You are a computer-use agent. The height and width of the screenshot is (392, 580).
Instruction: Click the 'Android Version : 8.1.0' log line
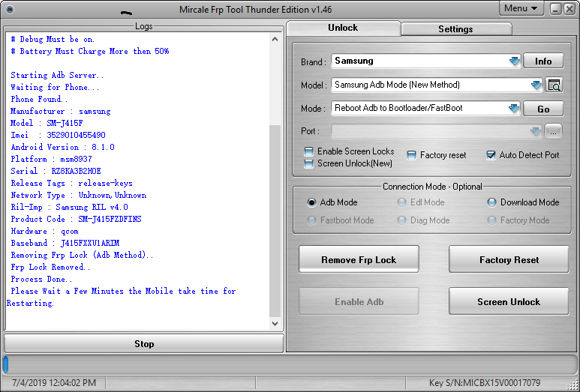pyautogui.click(x=63, y=147)
